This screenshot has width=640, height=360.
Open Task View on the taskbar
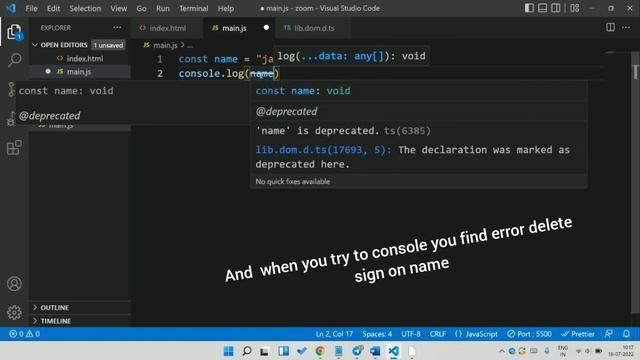(x=264, y=351)
